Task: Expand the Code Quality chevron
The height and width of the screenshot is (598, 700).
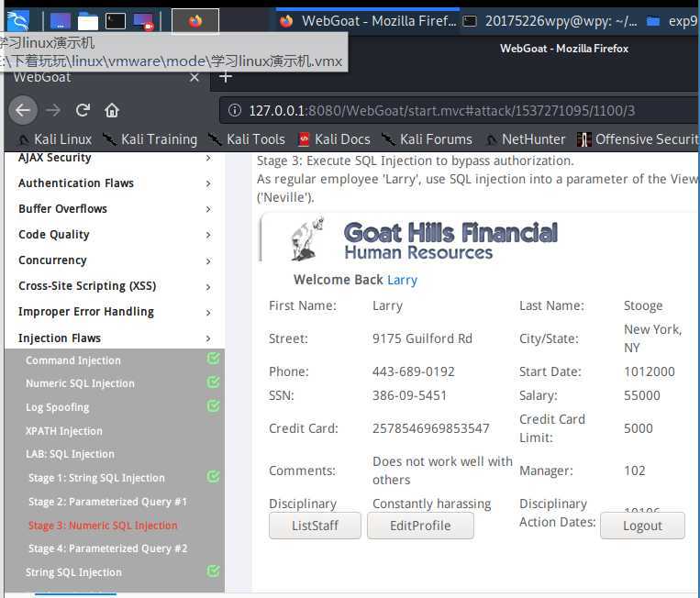Action: pos(208,235)
